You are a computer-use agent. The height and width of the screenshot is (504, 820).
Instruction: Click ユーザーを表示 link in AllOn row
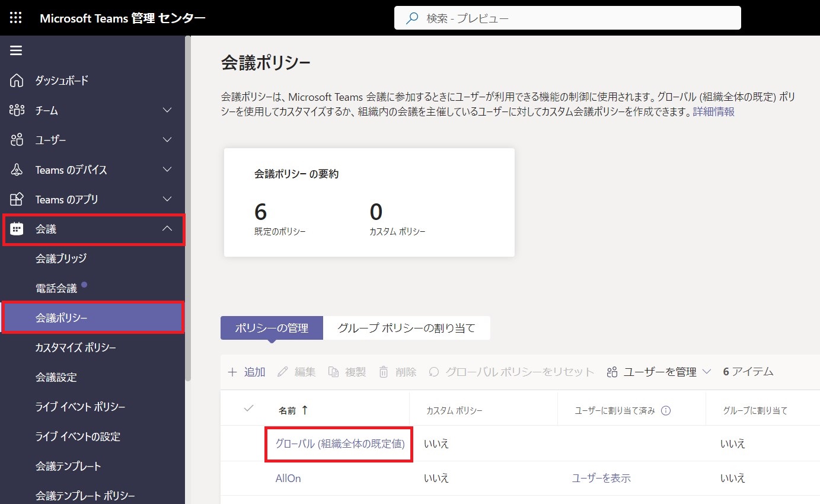coord(601,478)
